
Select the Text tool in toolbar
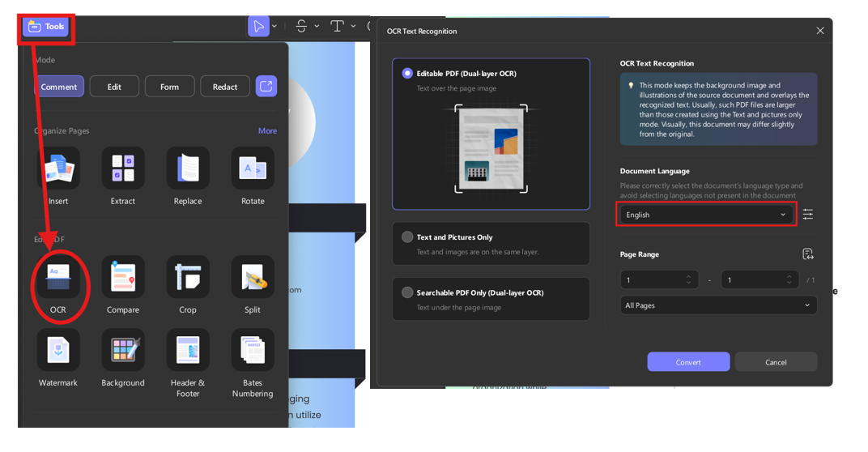tap(337, 26)
